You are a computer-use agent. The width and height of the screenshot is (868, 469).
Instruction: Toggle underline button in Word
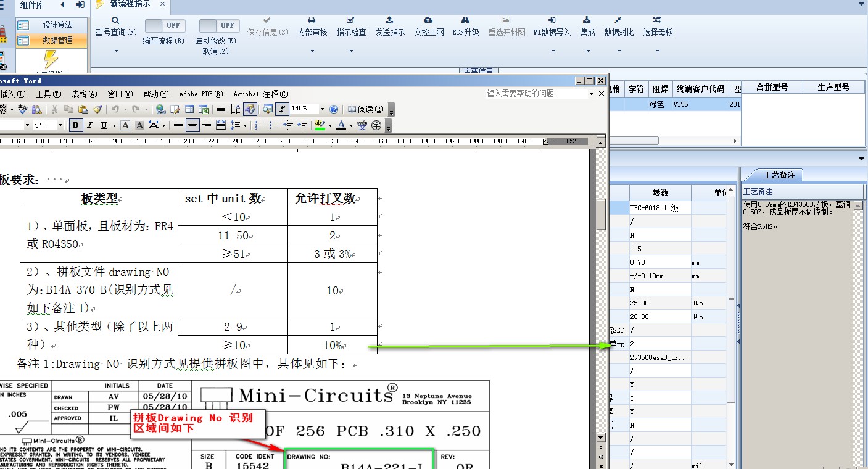(104, 125)
